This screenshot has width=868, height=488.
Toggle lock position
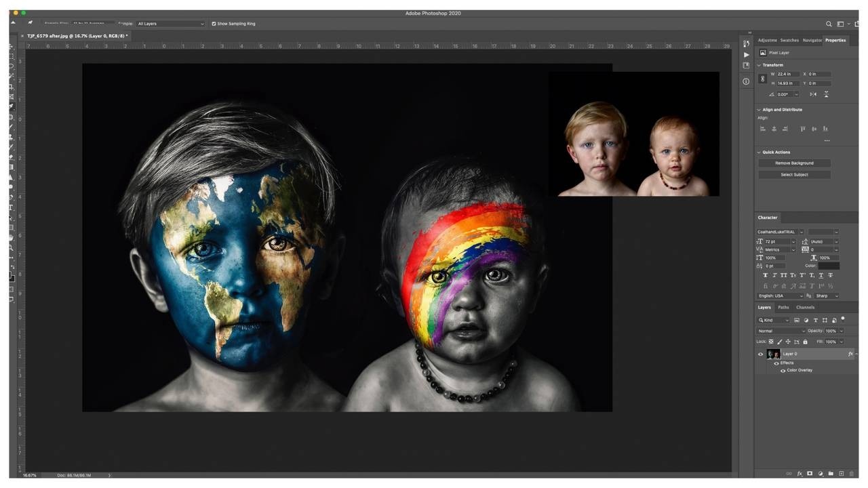click(x=788, y=342)
